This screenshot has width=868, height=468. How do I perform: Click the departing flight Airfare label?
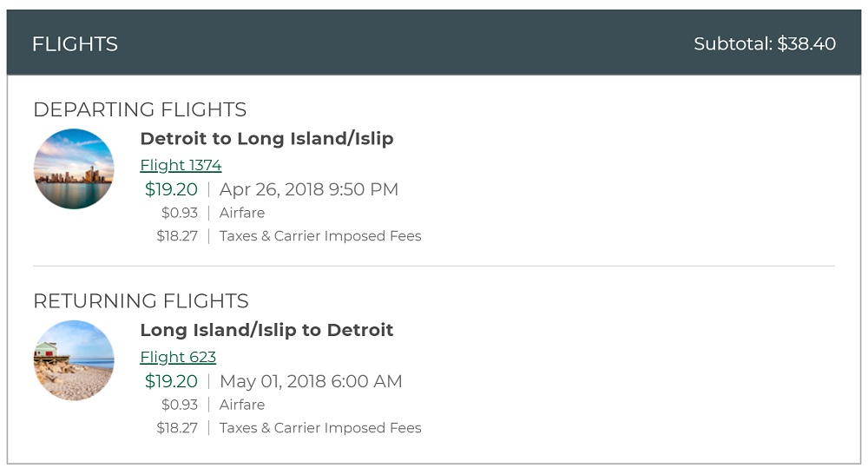pos(242,213)
